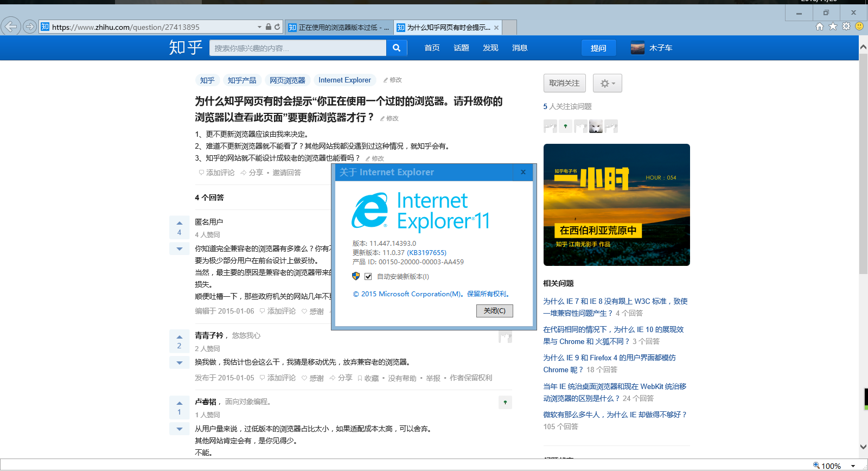Click 举报 on 青青子衿 answer
Viewport: 868px width, 471px height.
pyautogui.click(x=433, y=378)
